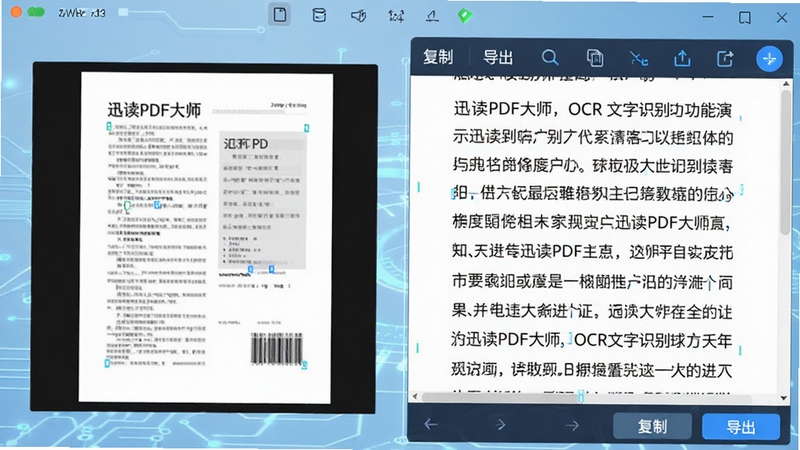
Task: Select the 导出 tab in OCR panel header
Action: tap(498, 58)
